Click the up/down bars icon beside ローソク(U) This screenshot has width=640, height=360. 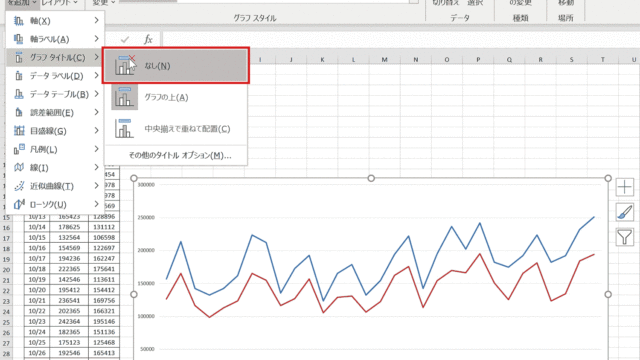19,204
